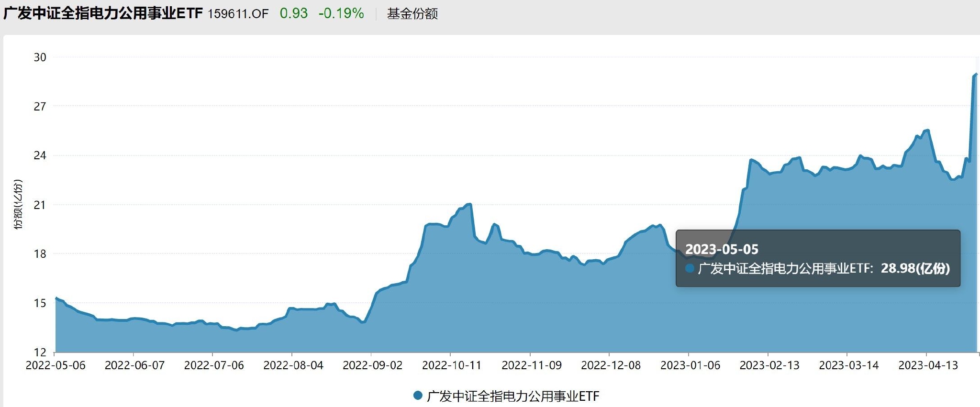Click the y-axis label 12
This screenshot has width=980, height=407.
pyautogui.click(x=40, y=352)
